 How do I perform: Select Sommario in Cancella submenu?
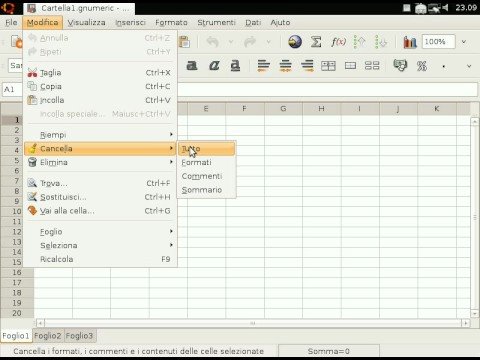point(206,190)
